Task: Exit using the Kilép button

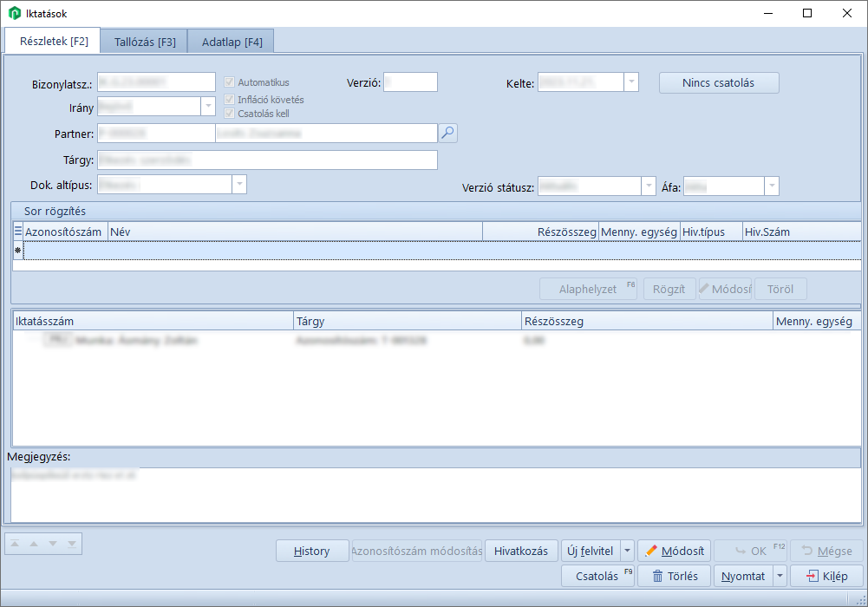Action: click(x=826, y=576)
